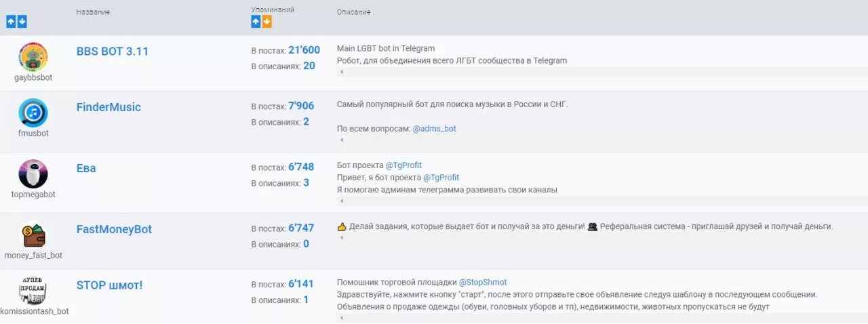Click the Название column header
Viewport: 868px width, 324px height.
pos(93,12)
